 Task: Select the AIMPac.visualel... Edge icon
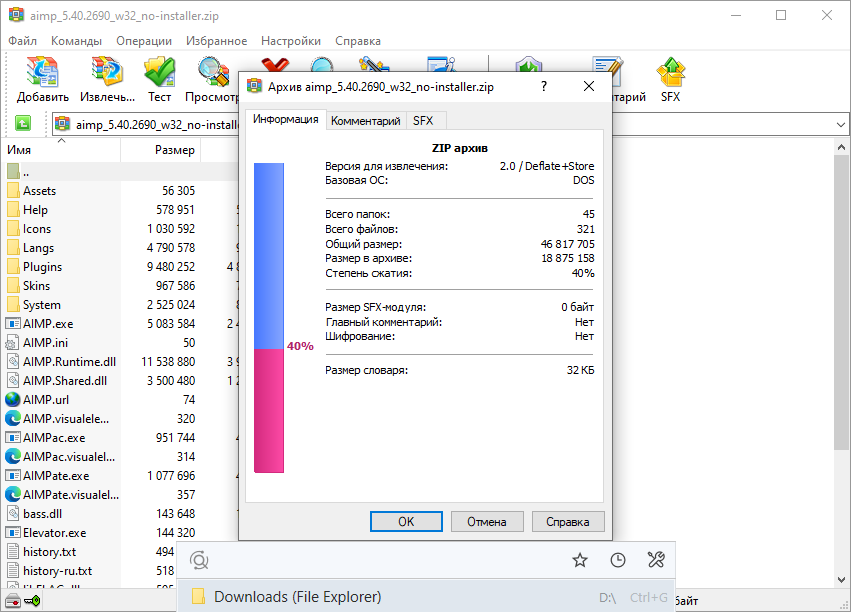[13, 456]
